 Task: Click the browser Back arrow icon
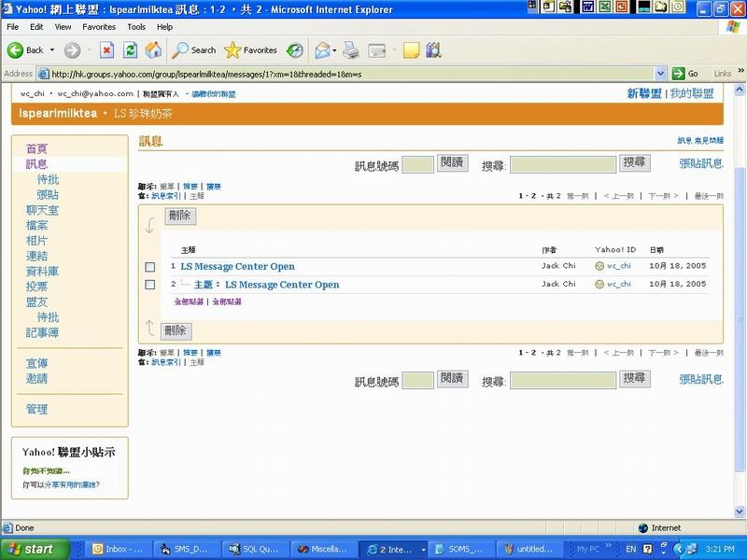pos(15,50)
